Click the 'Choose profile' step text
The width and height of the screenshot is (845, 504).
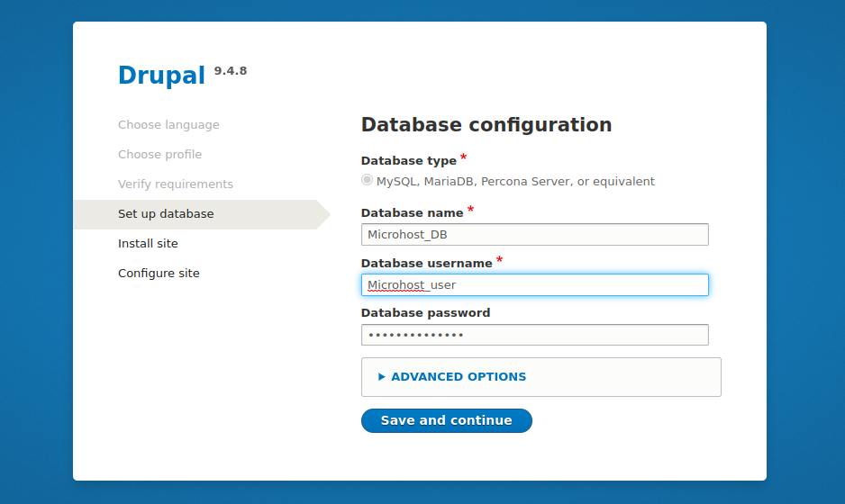tap(160, 155)
